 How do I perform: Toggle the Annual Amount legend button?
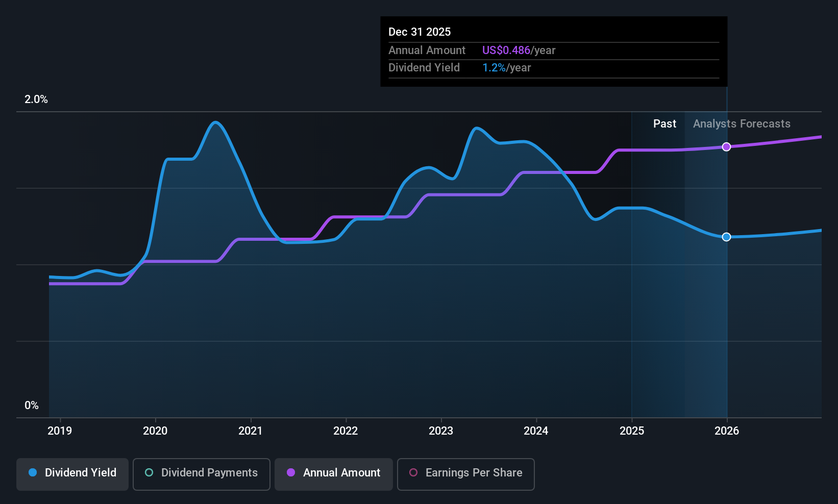click(x=334, y=474)
